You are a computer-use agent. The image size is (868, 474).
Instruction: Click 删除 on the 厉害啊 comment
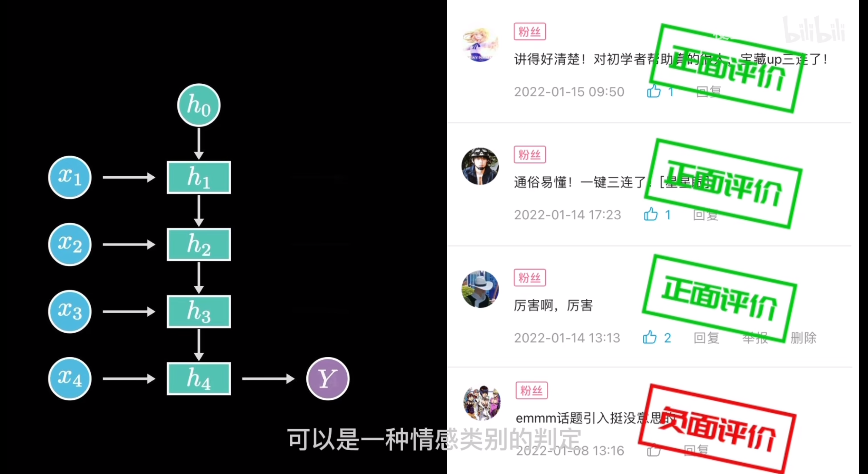pos(803,338)
